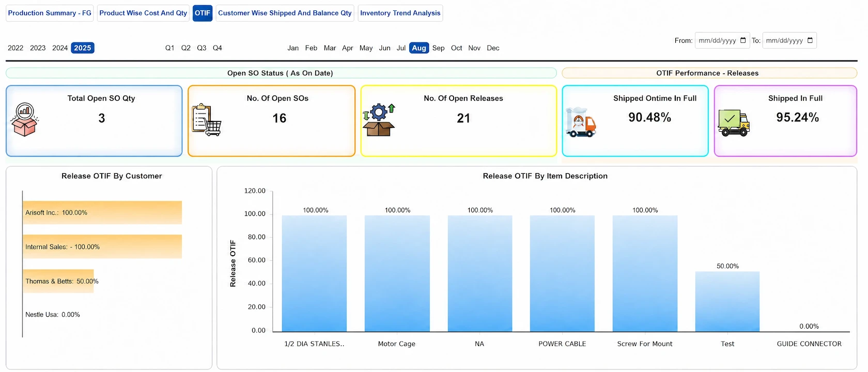Image resolution: width=868 pixels, height=372 pixels.
Task: Click the clipboard cart icon on Open SOs card
Action: [x=206, y=120]
